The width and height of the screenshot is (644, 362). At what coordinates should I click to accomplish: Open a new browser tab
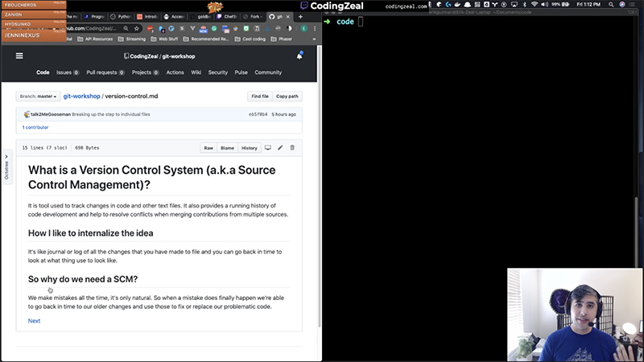pyautogui.click(x=300, y=17)
